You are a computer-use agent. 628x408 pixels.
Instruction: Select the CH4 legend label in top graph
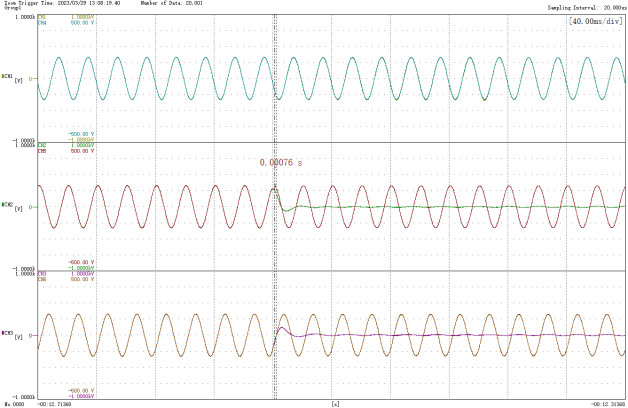[42, 21]
